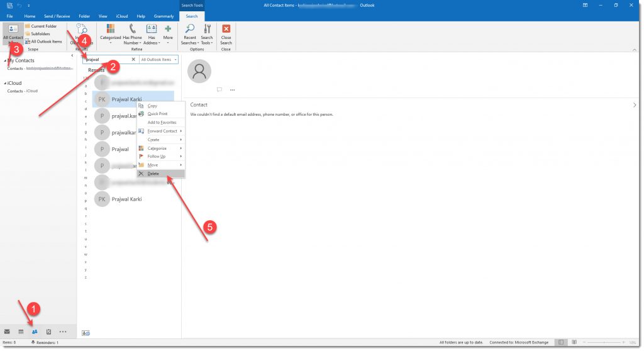Click the prajwal search input field
Image resolution: width=644 pixels, height=351 pixels.
point(108,60)
